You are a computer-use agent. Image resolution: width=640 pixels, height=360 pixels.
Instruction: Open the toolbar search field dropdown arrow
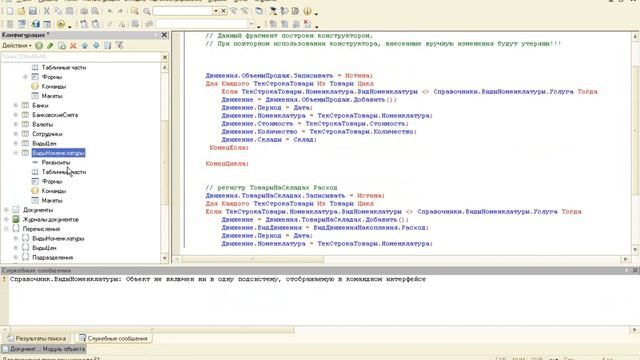216,11
